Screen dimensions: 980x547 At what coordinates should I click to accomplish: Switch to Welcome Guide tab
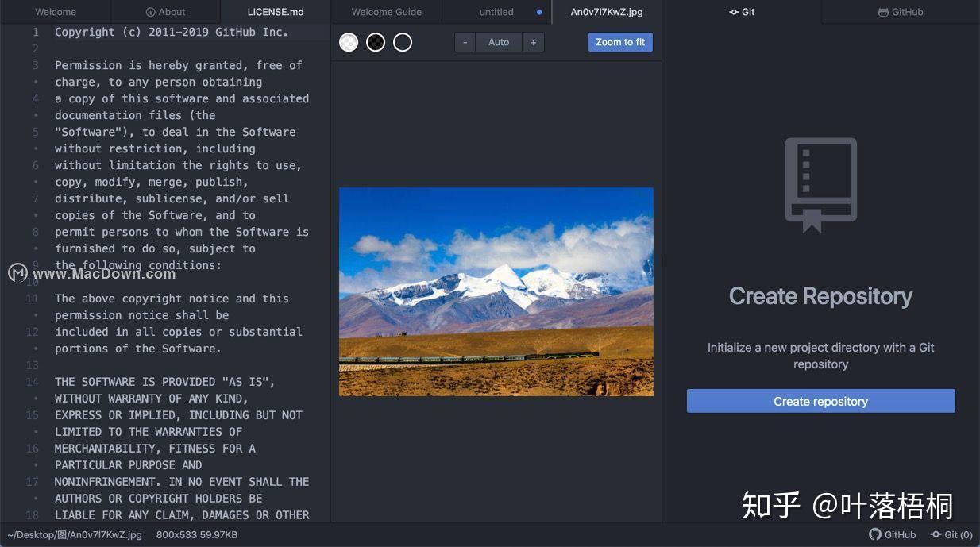(386, 12)
